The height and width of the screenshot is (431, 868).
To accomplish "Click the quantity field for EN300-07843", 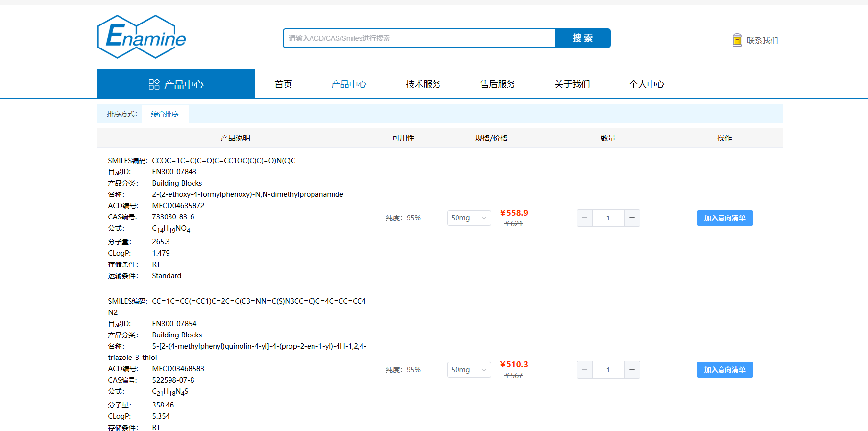I will [x=608, y=218].
